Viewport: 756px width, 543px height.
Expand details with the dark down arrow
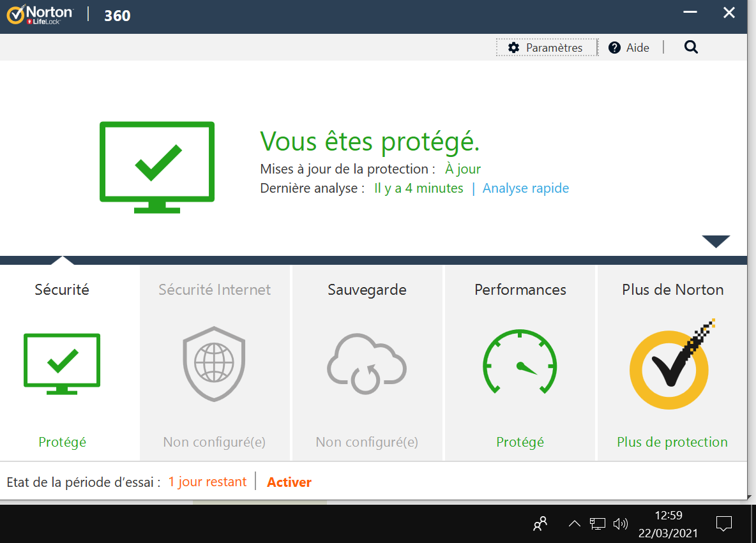click(x=716, y=241)
